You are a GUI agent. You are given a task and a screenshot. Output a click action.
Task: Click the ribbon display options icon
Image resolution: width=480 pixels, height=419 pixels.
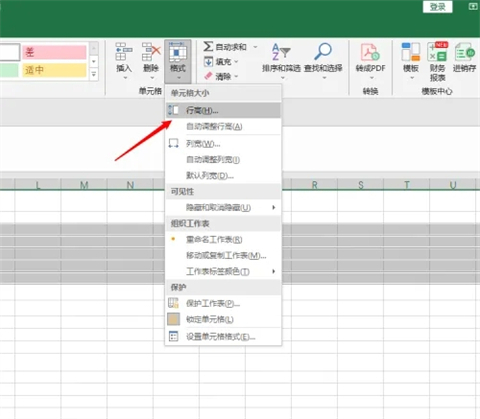tap(473, 6)
